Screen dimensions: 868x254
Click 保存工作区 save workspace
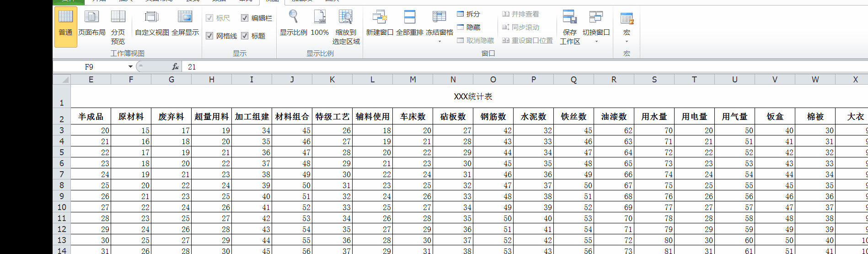570,27
